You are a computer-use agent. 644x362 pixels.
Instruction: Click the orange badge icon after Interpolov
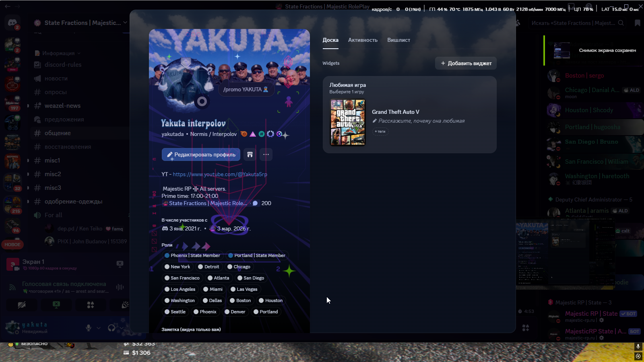[x=244, y=134]
